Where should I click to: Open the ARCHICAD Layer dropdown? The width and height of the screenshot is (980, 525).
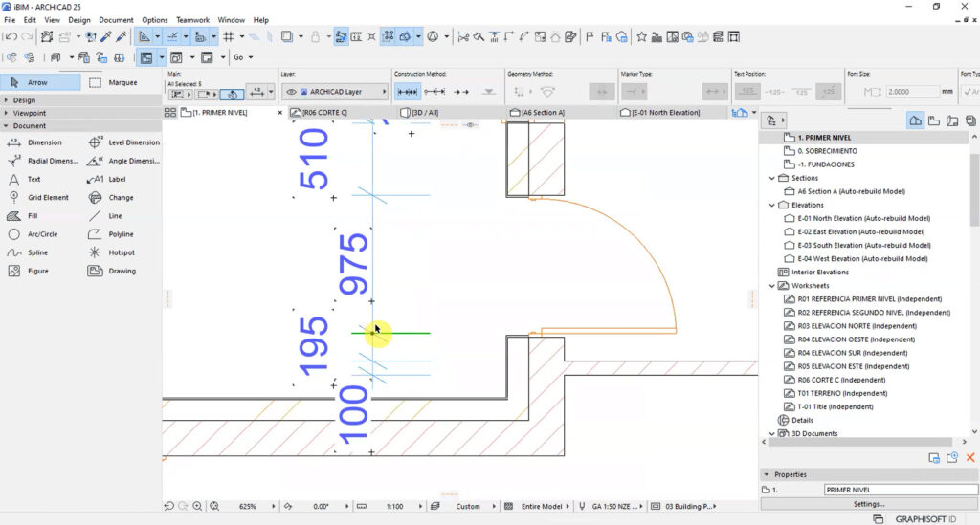(336, 92)
